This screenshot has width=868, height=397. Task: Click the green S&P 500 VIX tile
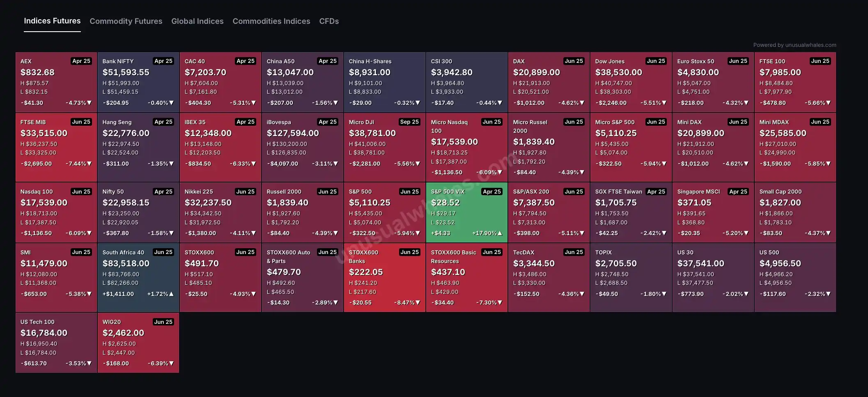click(x=466, y=212)
